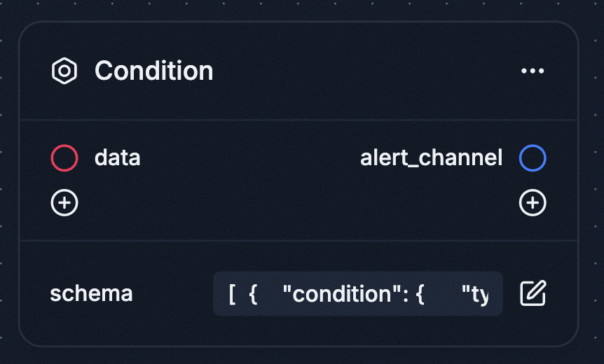
Task: Click the dotted canvas below the node
Action: point(298,356)
